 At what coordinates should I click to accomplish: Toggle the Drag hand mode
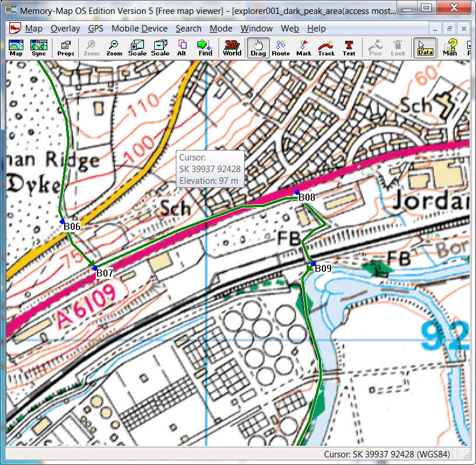[x=258, y=48]
